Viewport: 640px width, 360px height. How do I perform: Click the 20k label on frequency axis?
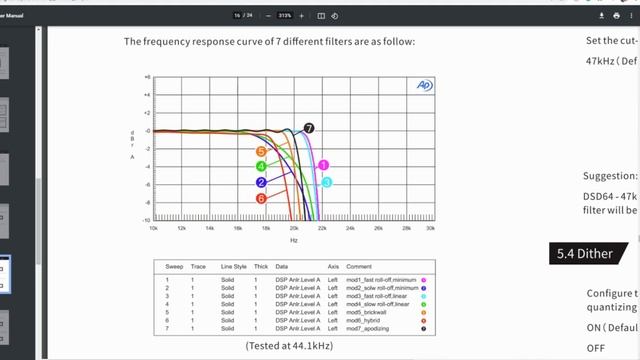coord(294,229)
